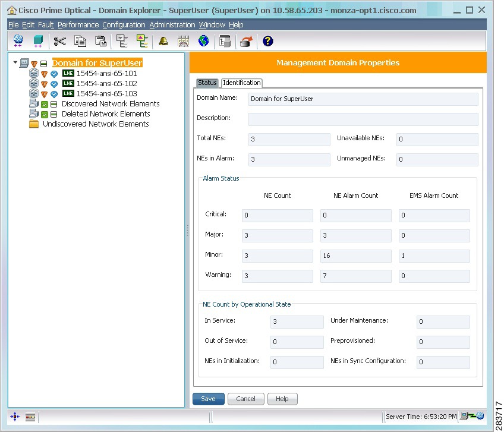504x432 pixels.
Task: Click the Undiscovered Network Elements folder icon
Action: [x=34, y=124]
